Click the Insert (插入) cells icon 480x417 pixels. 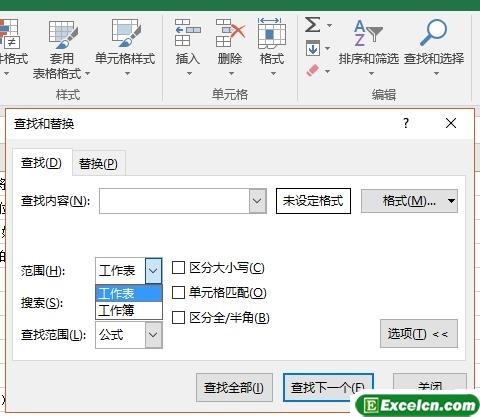pyautogui.click(x=188, y=33)
